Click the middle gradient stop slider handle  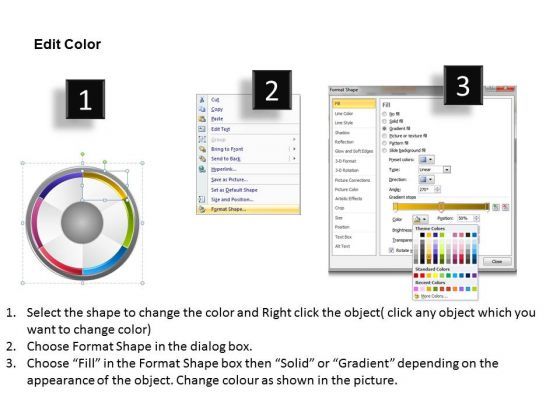click(441, 207)
